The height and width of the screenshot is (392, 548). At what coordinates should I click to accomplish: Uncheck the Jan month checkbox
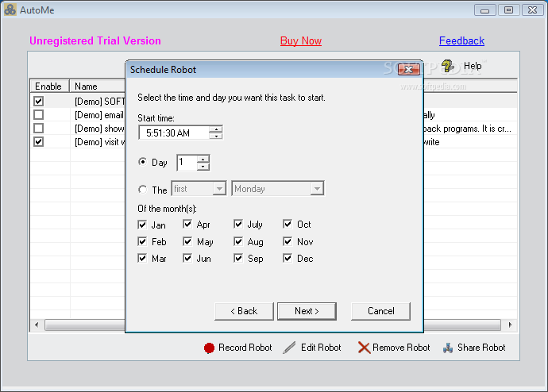142,225
